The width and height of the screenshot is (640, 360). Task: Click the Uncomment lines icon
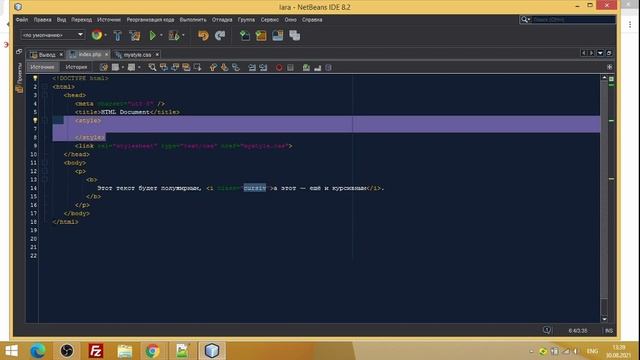tap(318, 67)
